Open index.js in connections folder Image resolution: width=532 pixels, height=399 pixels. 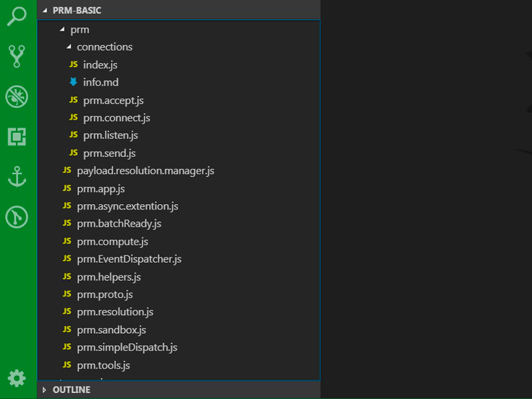pos(100,65)
